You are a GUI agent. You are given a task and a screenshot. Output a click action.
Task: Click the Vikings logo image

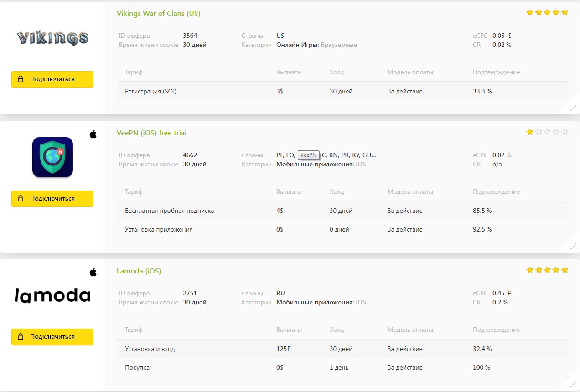(52, 38)
